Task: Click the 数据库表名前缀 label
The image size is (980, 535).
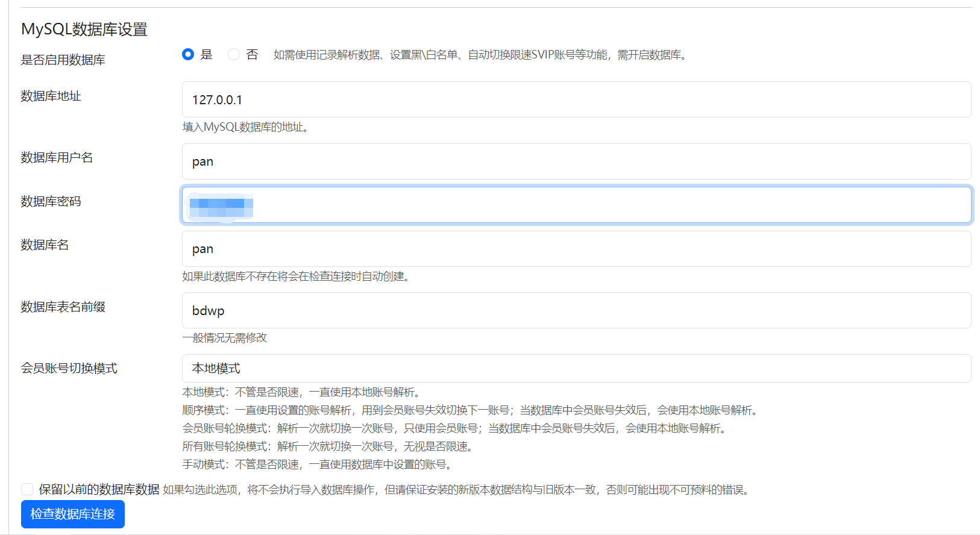Action: coord(63,307)
